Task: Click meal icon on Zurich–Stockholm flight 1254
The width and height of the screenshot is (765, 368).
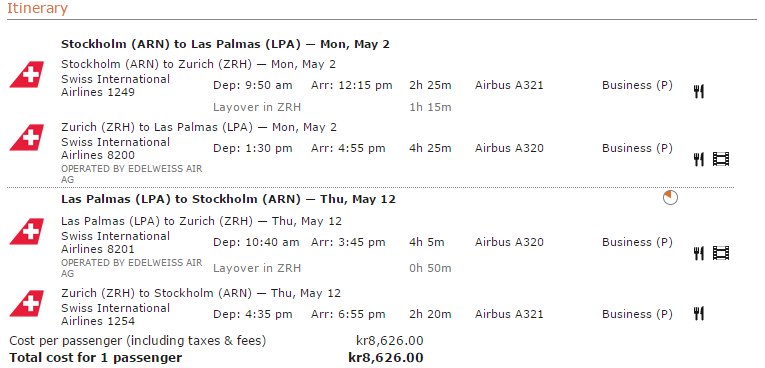Action: click(x=699, y=313)
